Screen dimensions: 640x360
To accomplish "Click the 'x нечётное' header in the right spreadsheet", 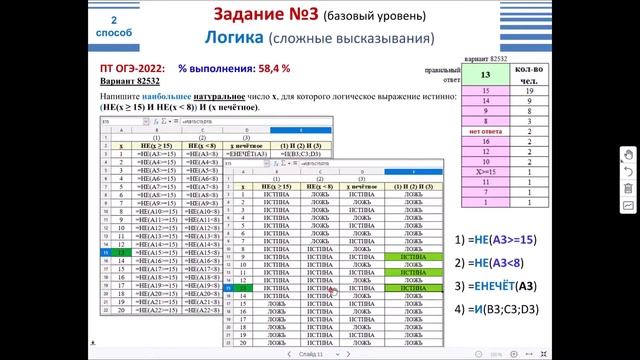I will point(362,187).
